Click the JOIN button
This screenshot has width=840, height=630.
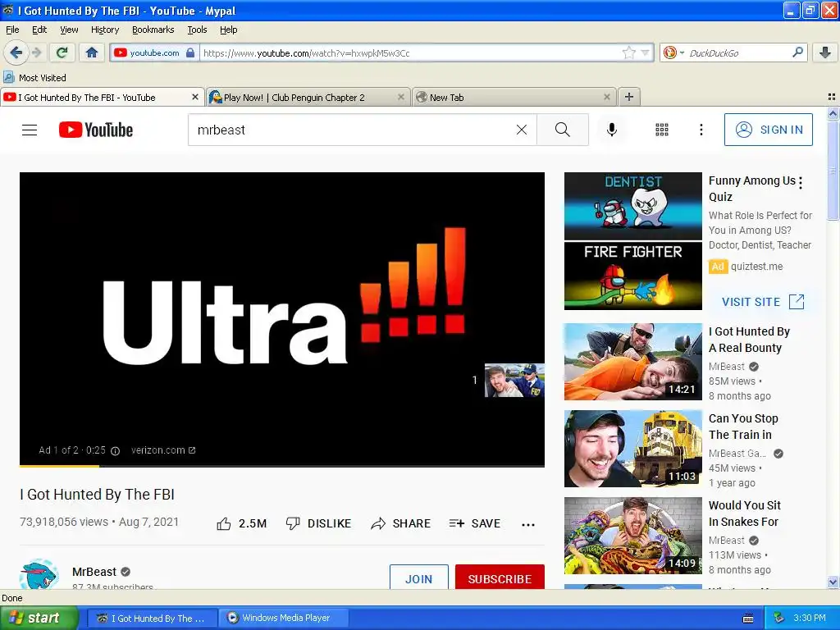(x=419, y=577)
